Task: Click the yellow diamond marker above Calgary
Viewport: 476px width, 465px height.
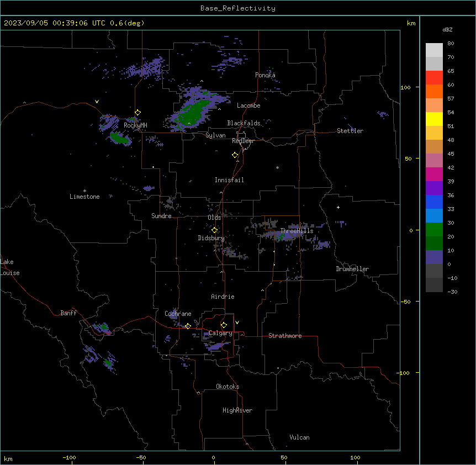Action: point(224,325)
